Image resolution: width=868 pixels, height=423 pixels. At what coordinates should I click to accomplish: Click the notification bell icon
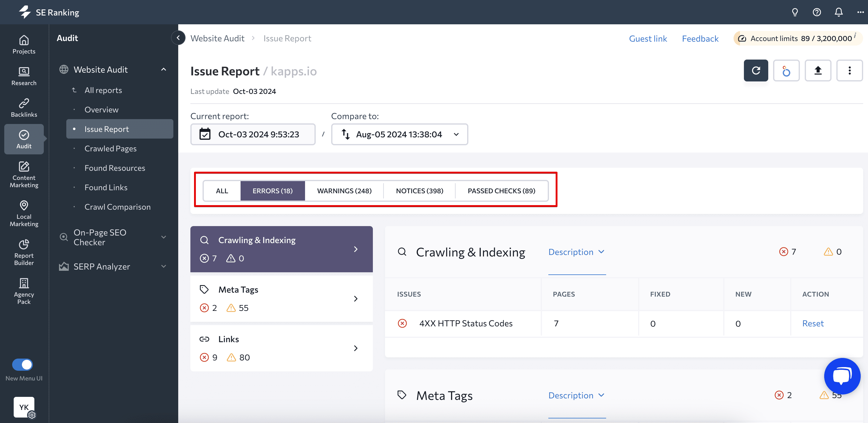click(840, 12)
